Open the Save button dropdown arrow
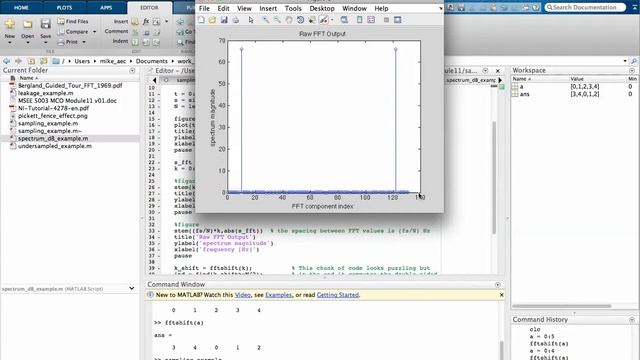Viewport: 640px width, 360px height. 45,42
